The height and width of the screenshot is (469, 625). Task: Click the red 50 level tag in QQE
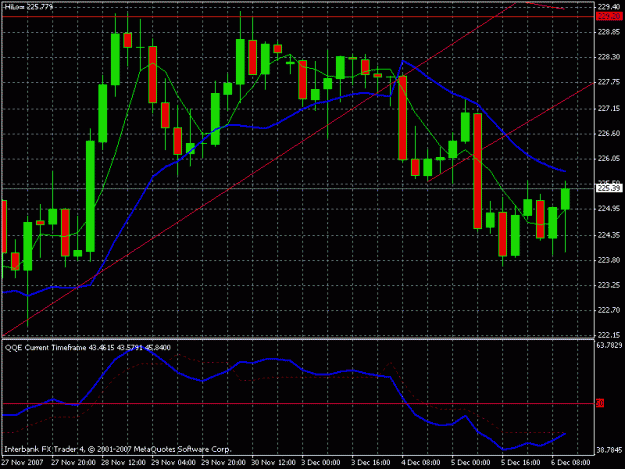[x=600, y=404]
